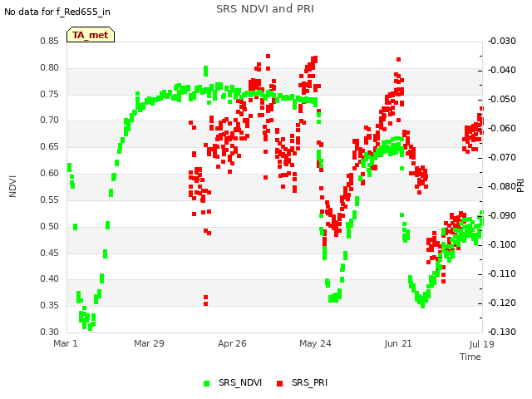Click the 'No data for f_Red655_in' message
532x399 pixels.
click(57, 12)
